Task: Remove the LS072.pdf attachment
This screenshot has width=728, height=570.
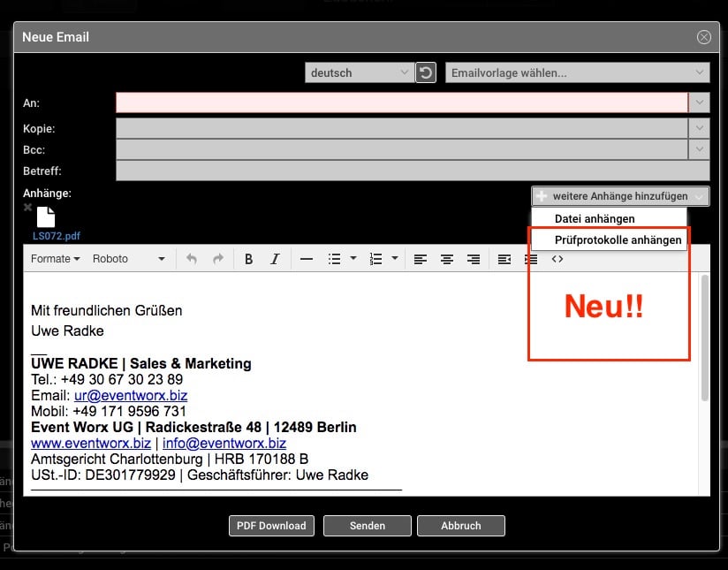Action: 28,208
